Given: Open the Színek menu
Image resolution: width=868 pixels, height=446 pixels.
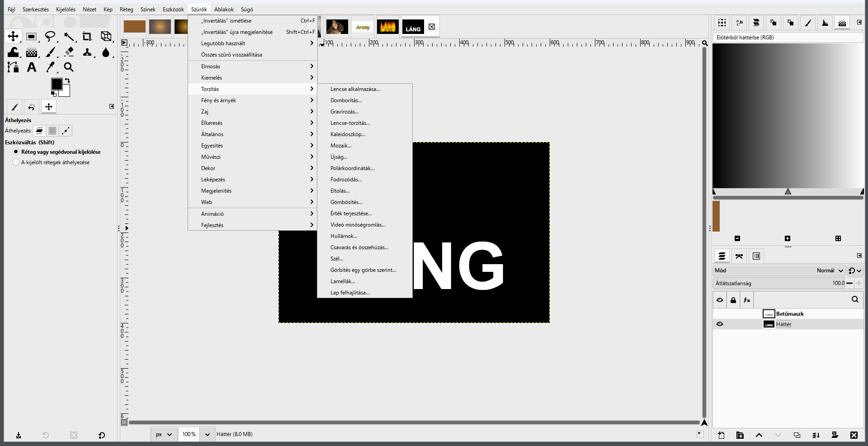Looking at the screenshot, I should click(x=148, y=9).
